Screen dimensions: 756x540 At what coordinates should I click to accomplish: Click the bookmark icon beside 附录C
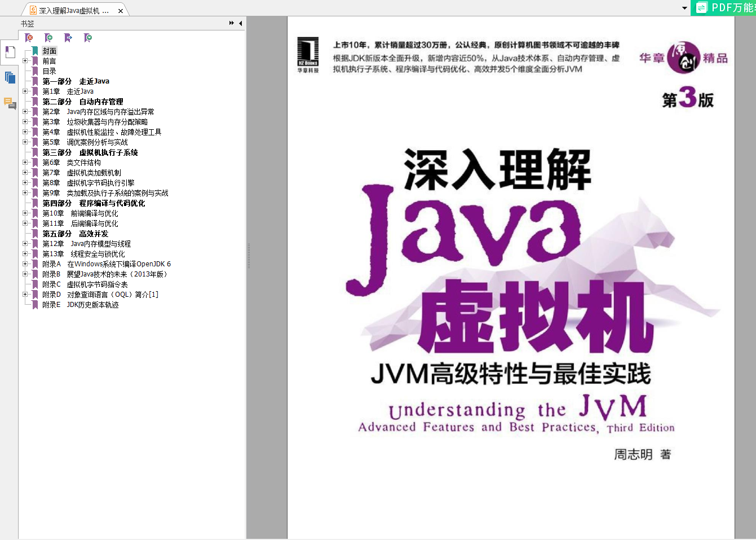[x=36, y=284]
